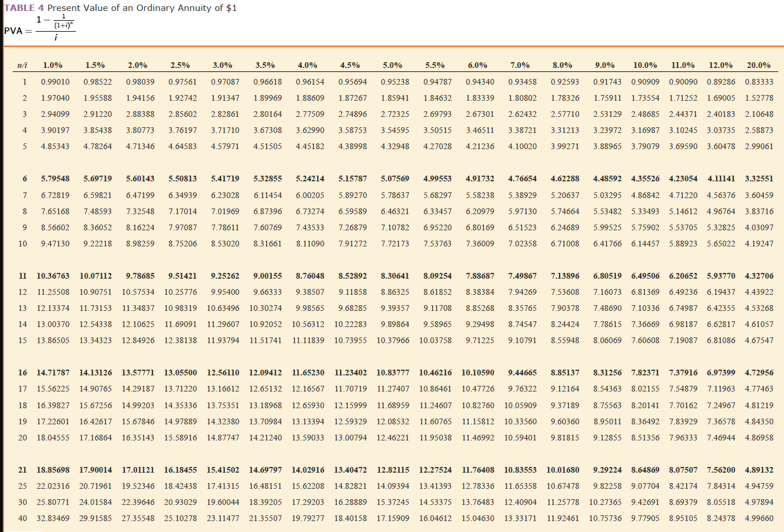Select value 10.37966 in row 15
The width and height of the screenshot is (784, 532).
click(393, 340)
